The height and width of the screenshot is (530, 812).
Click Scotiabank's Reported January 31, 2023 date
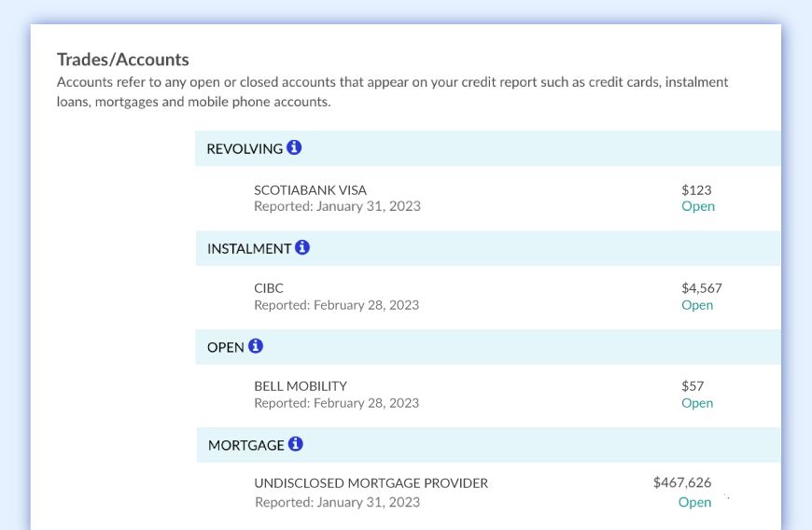tap(337, 206)
